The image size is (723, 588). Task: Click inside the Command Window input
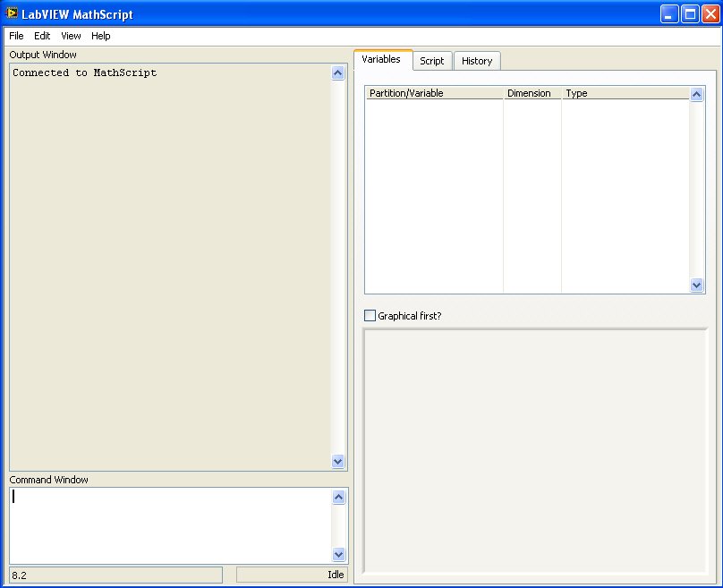tap(170, 525)
